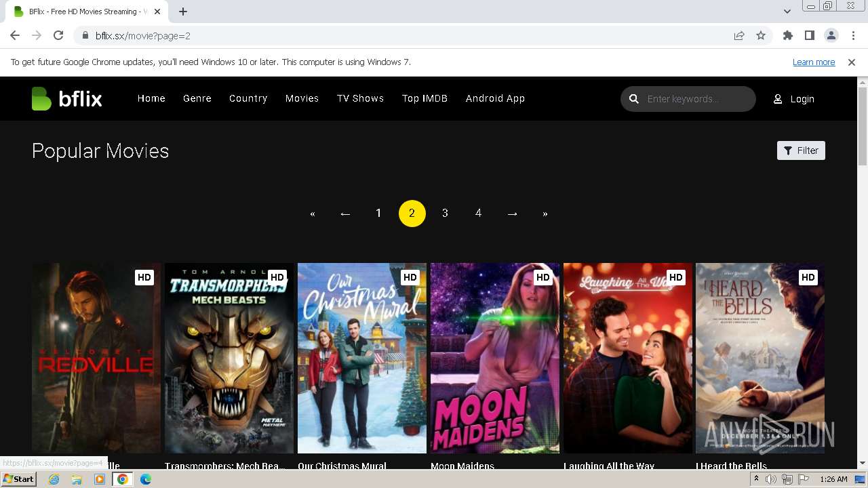Open I Heard the Bells poster
Viewport: 868px width, 488px height.
point(760,358)
